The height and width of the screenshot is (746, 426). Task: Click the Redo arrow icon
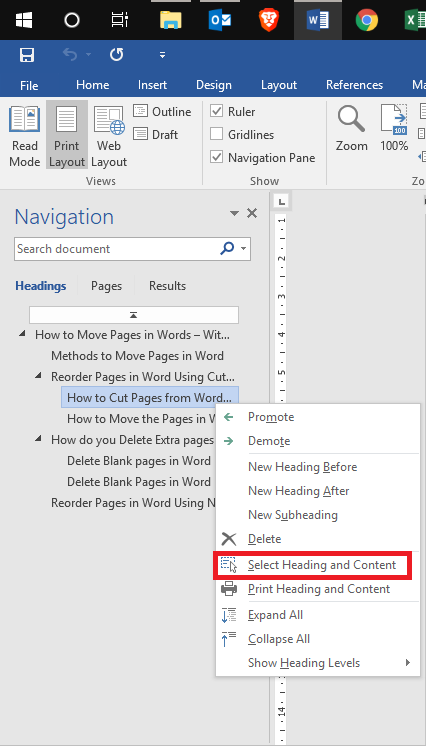[x=117, y=55]
